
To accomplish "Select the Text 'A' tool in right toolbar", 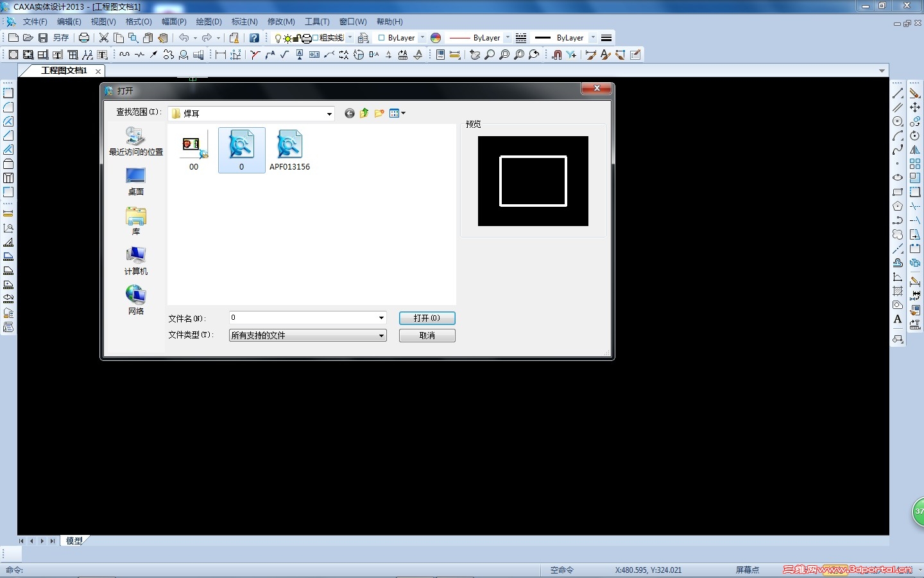I will tap(898, 319).
